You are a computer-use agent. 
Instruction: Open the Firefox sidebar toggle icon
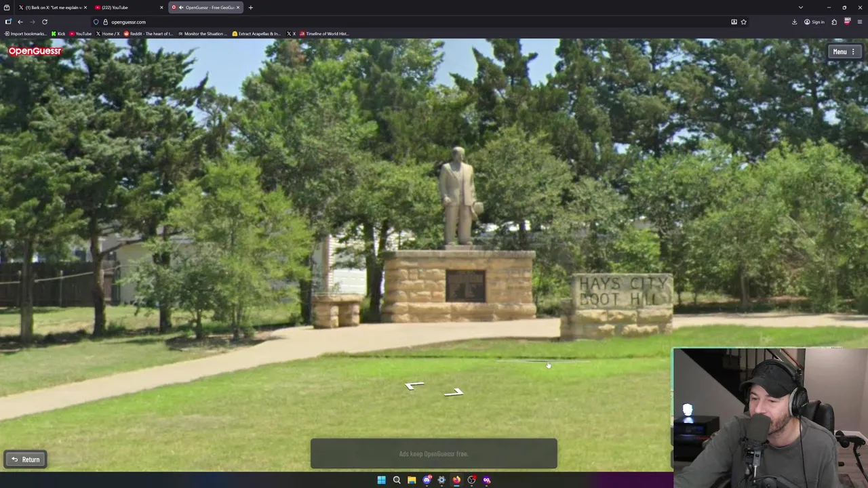click(8, 22)
